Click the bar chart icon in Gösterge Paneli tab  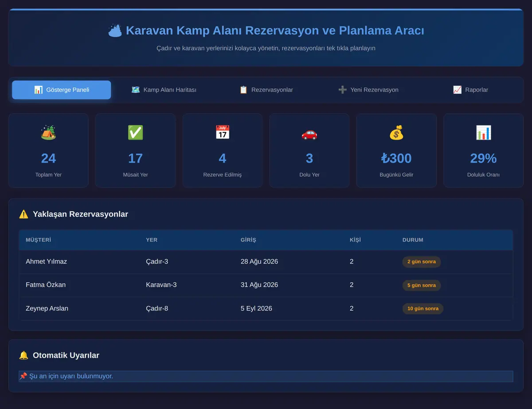pyautogui.click(x=39, y=90)
